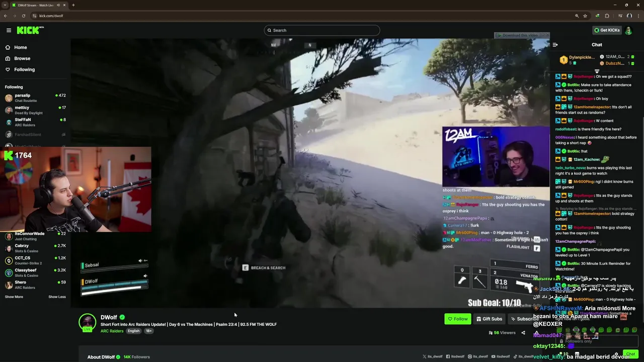Reload the page
The width and height of the screenshot is (644, 362).
point(23,16)
